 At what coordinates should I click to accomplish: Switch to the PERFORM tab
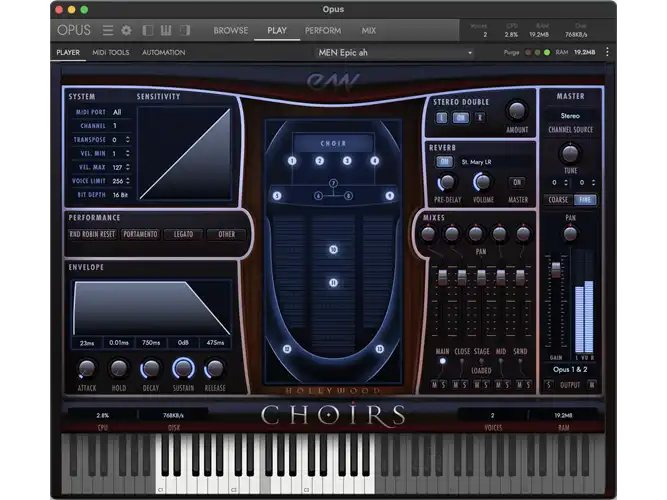[323, 30]
